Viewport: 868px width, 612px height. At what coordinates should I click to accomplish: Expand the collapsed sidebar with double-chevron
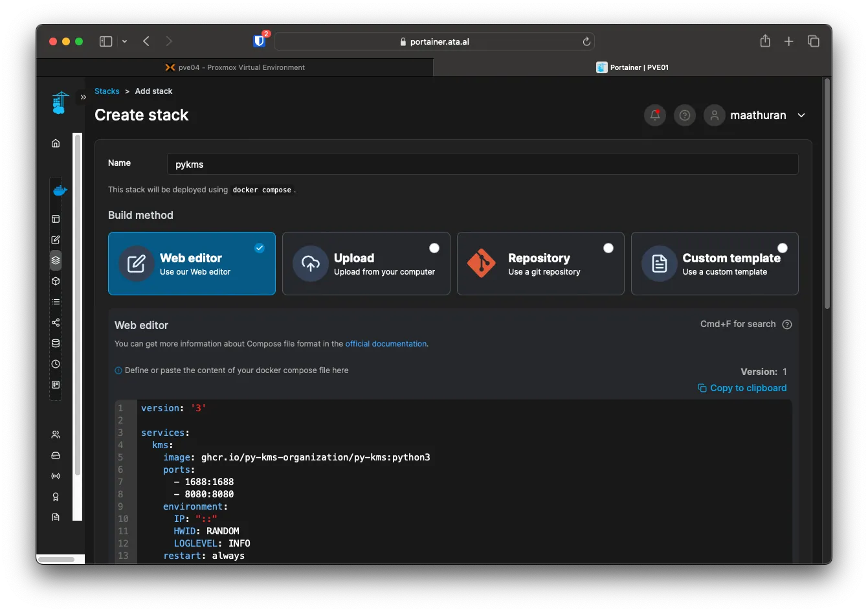pyautogui.click(x=83, y=97)
